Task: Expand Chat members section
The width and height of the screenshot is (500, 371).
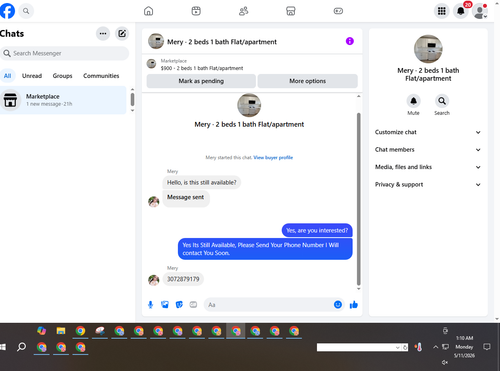Action: (428, 150)
